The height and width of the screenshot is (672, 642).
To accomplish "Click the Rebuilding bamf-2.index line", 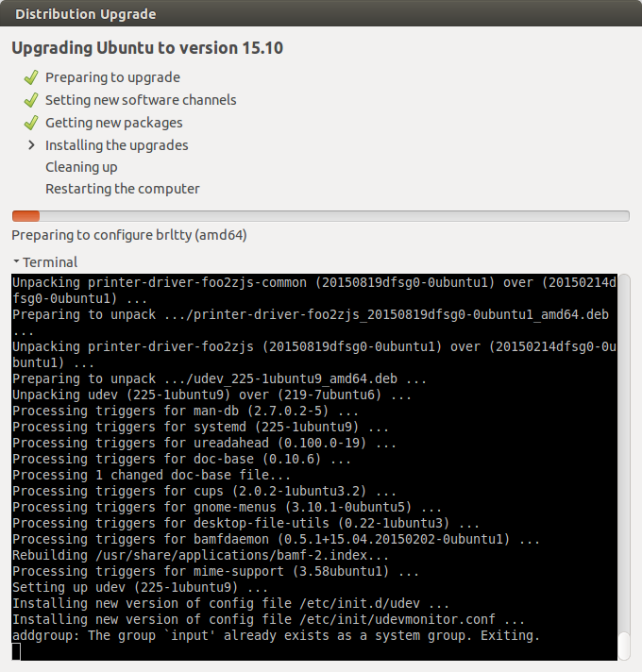I will (200, 555).
